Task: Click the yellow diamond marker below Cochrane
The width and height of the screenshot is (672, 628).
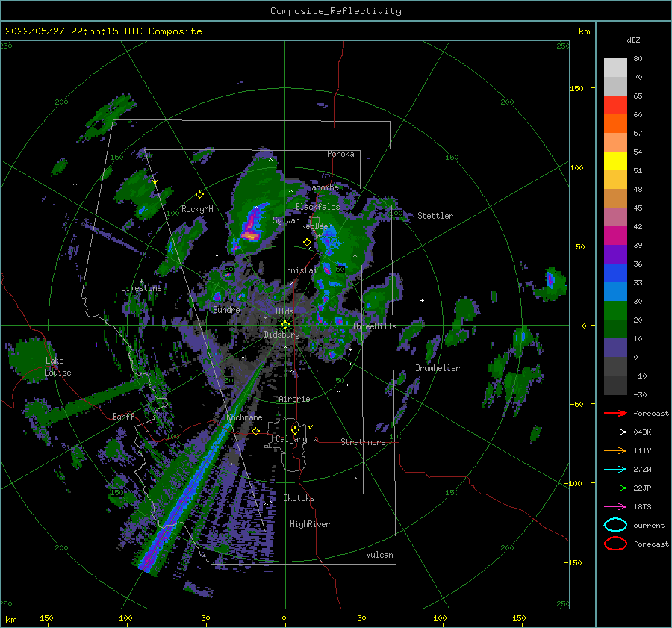Action: point(256,431)
